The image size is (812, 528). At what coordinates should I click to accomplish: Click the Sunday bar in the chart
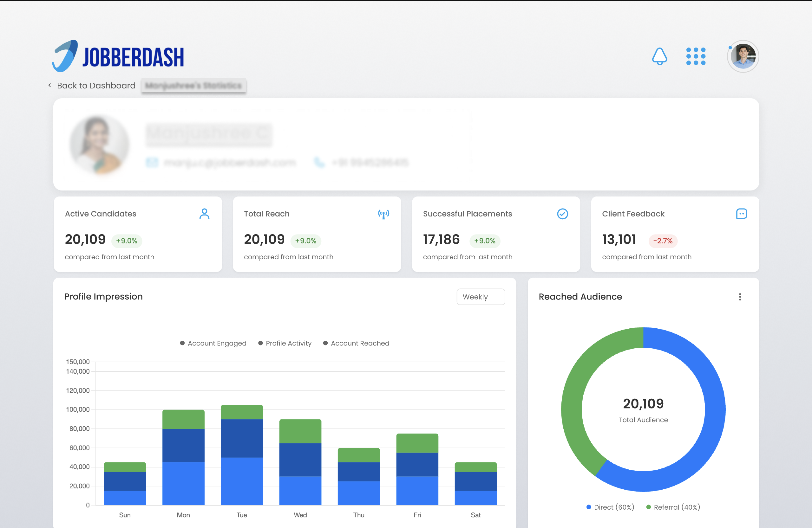[125, 484]
